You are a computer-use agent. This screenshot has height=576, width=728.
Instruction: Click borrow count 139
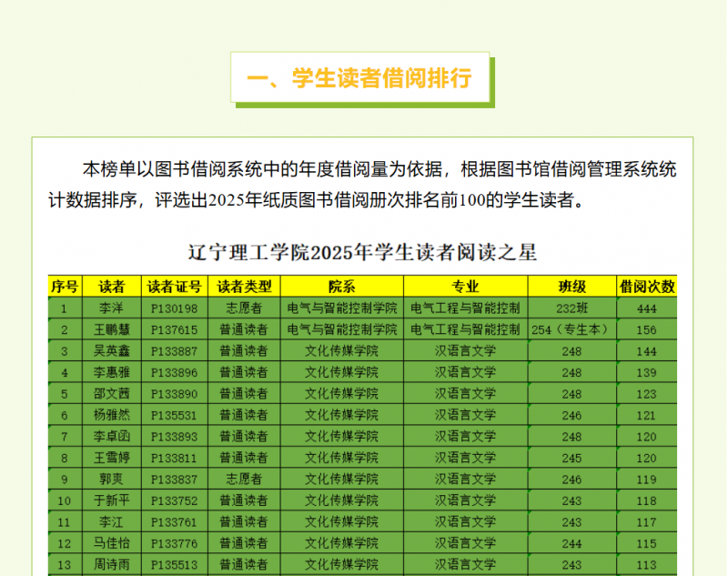[647, 373]
